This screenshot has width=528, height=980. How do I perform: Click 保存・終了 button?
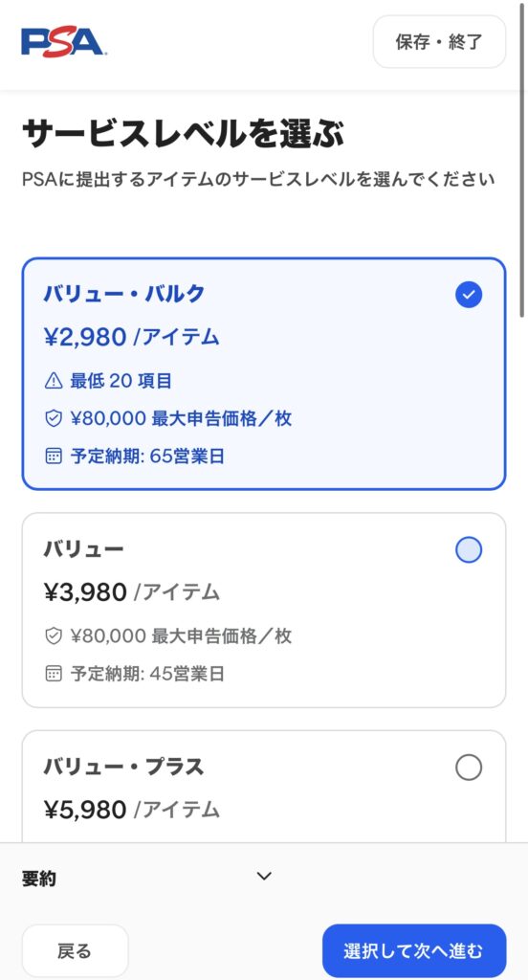(439, 42)
